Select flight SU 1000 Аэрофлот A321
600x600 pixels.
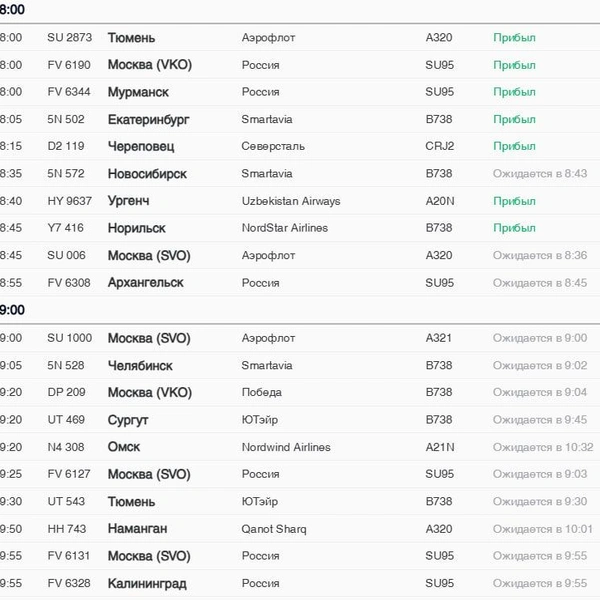coord(300,338)
